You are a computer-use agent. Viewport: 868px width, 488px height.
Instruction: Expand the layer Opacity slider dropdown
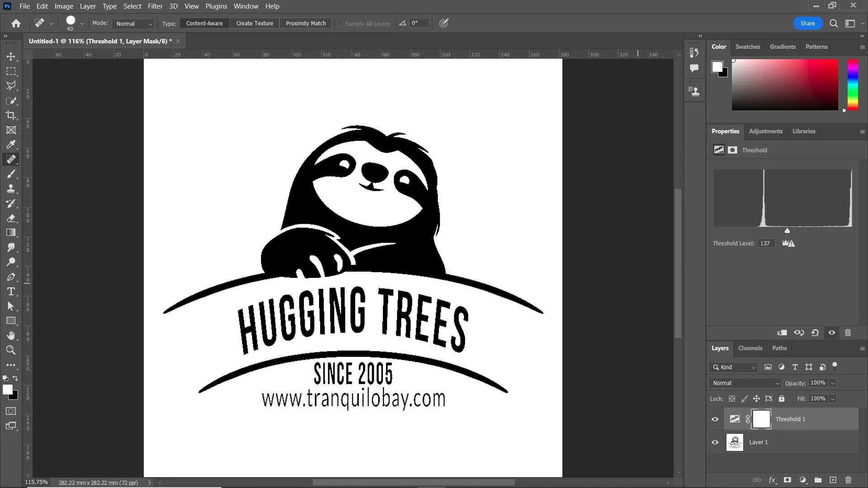pos(833,383)
